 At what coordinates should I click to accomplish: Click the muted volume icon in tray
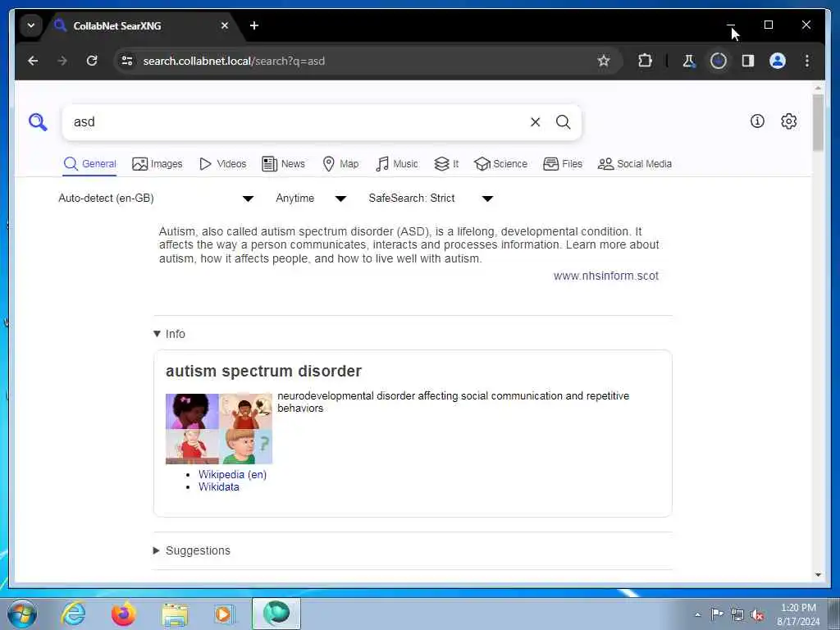pyautogui.click(x=757, y=614)
